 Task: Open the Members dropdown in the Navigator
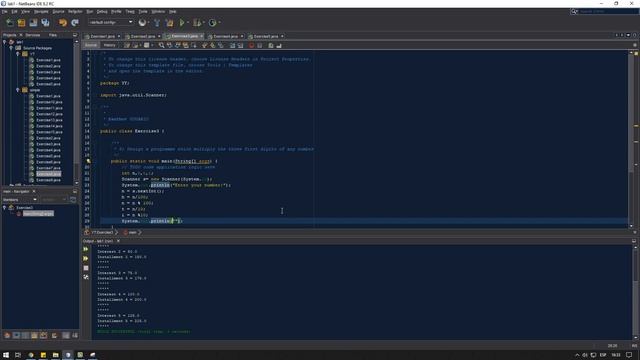click(20, 200)
